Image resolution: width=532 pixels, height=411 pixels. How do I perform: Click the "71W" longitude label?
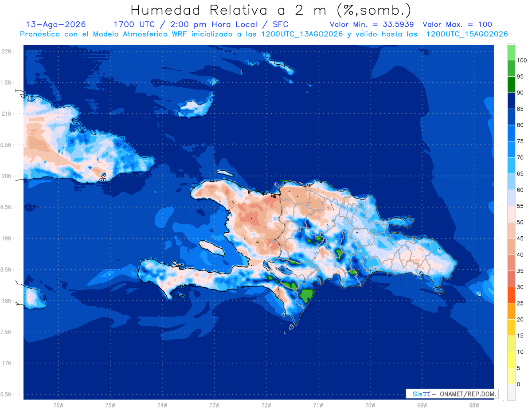coord(318,405)
